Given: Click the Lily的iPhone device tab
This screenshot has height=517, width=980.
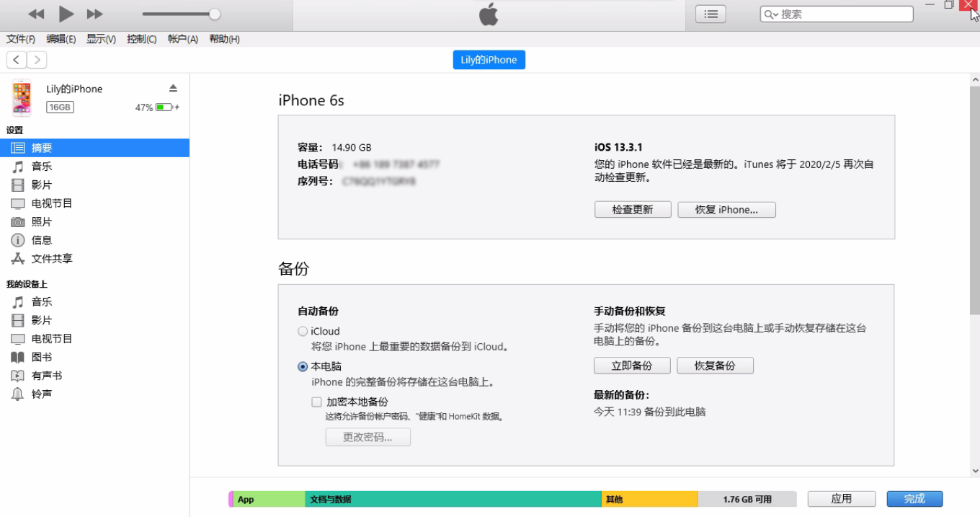Looking at the screenshot, I should point(489,60).
